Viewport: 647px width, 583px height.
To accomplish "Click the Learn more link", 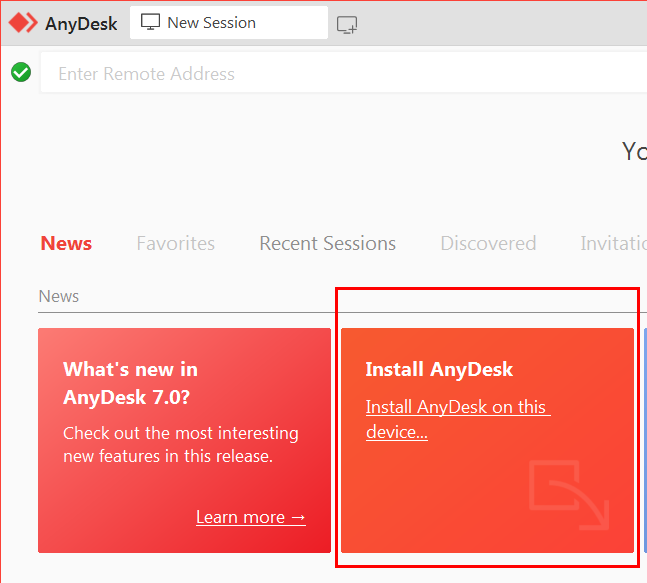I will [251, 517].
